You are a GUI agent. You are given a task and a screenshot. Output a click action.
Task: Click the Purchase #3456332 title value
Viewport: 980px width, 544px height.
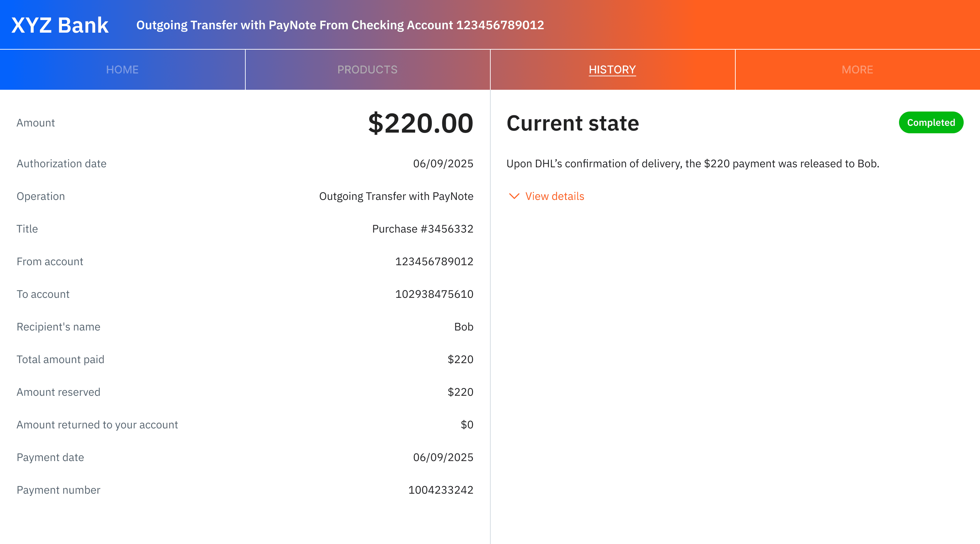[423, 228]
